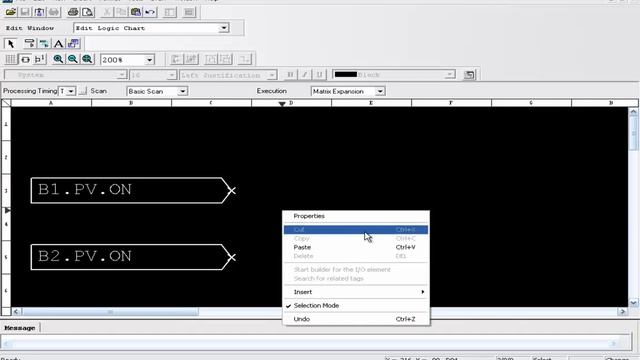Click the Cut scissors toolbar icon

[x=107, y=12]
